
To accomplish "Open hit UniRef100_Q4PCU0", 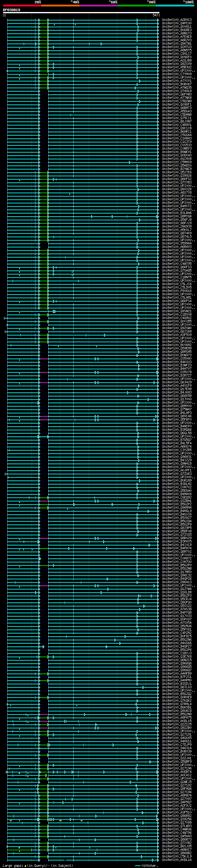I will pyautogui.click(x=176, y=23).
